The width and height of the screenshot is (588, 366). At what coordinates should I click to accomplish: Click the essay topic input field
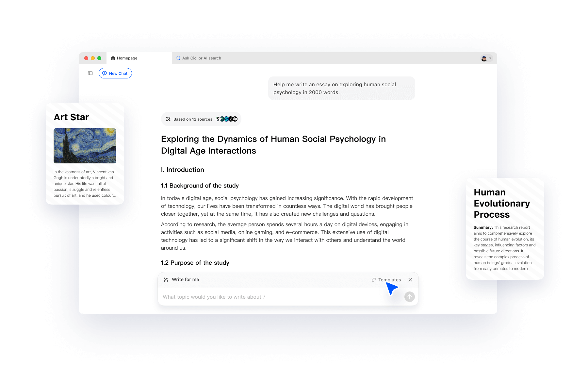click(229, 297)
